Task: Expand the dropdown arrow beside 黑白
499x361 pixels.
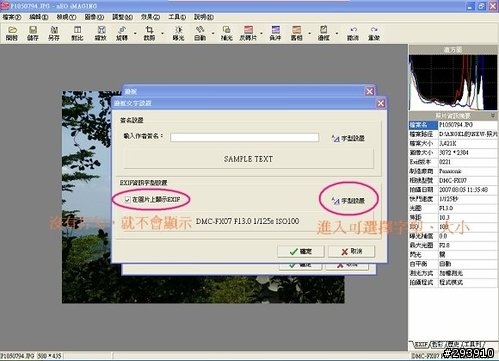Action: click(x=309, y=33)
